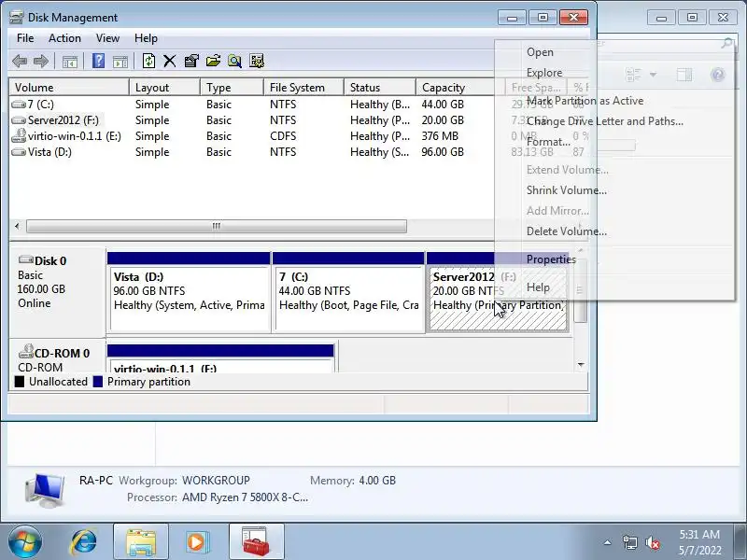The width and height of the screenshot is (747, 560).
Task: Click the 376 MB capacity cell
Action: click(x=440, y=136)
